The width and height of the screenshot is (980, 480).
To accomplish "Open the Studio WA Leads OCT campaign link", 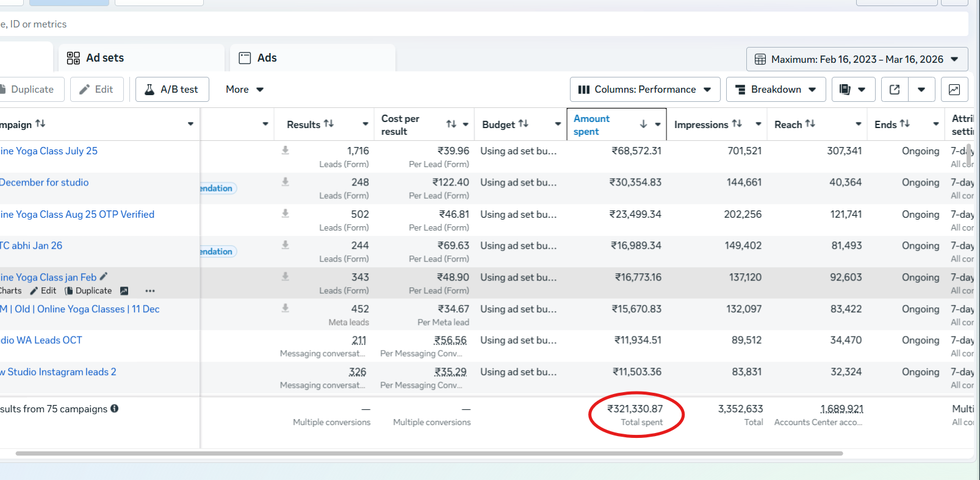I will coord(41,340).
